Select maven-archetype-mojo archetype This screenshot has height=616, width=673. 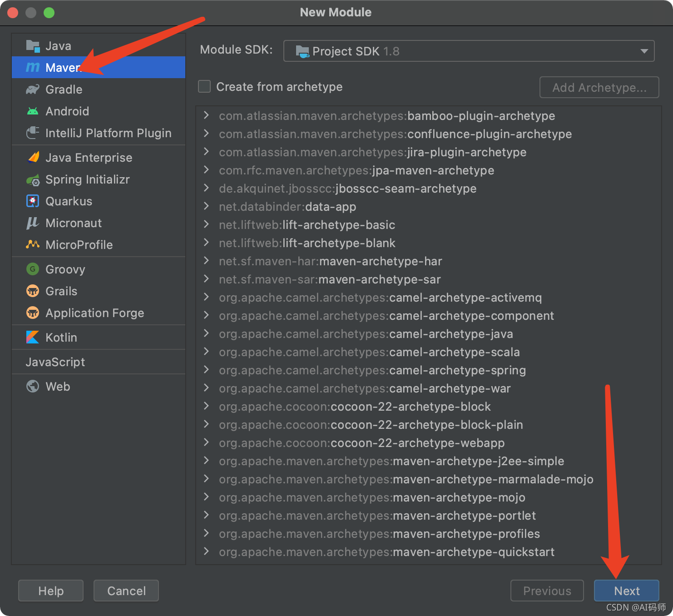pos(372,497)
